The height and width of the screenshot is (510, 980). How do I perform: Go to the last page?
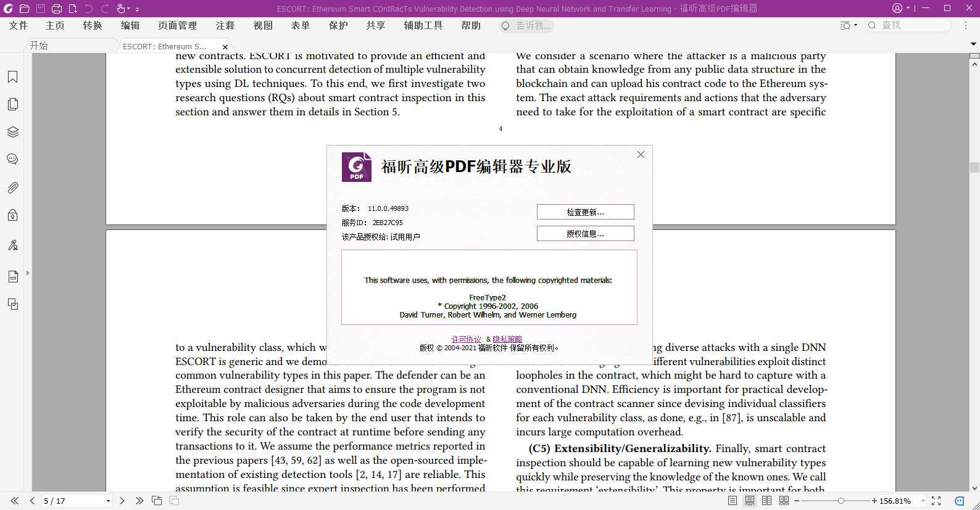139,501
